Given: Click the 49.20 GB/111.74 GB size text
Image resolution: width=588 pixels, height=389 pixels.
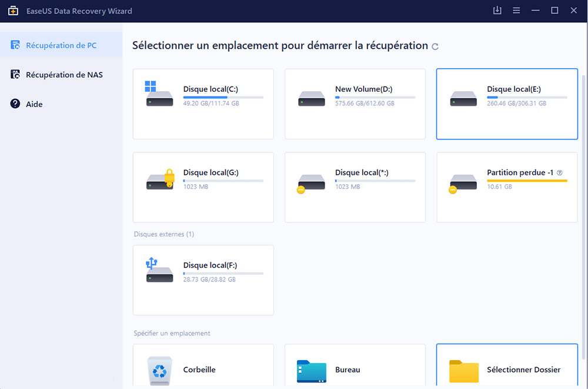Looking at the screenshot, I should [x=211, y=103].
